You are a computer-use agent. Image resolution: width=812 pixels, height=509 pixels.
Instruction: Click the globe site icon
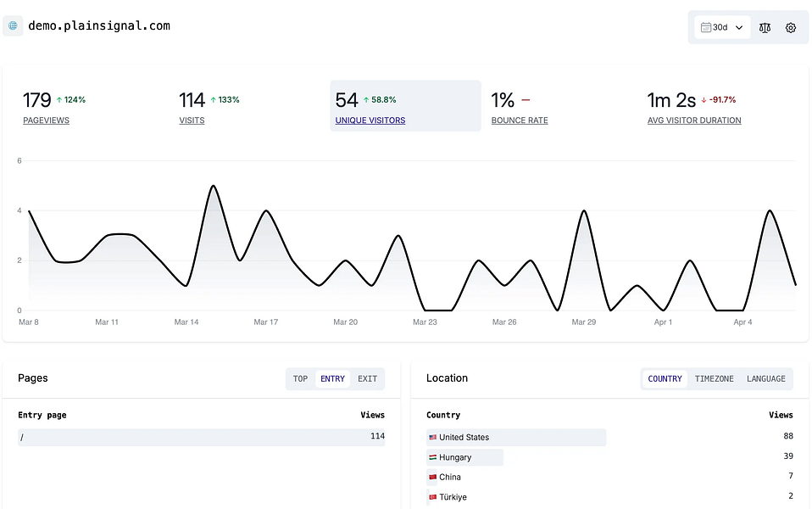[x=13, y=25]
